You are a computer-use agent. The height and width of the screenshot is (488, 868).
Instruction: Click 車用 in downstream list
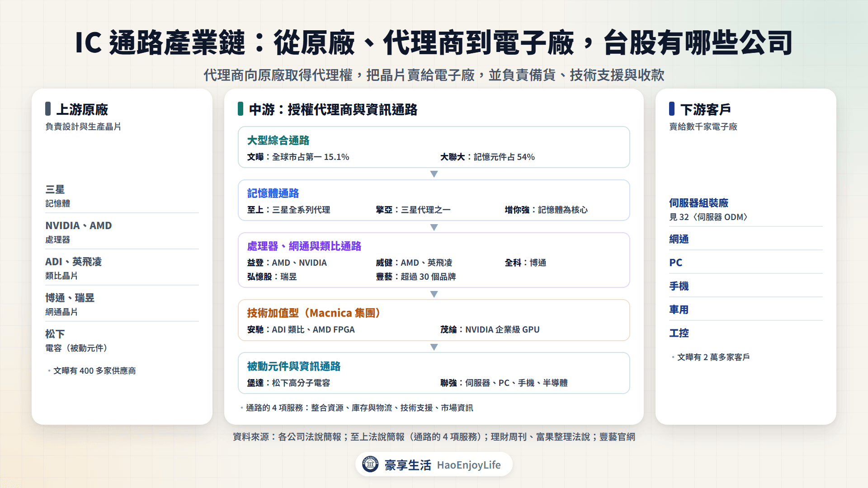click(679, 310)
